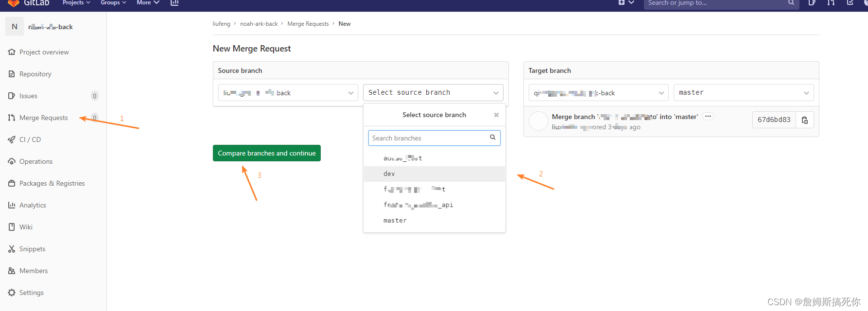Viewport: 868px width, 311px height.
Task: Open the top bar merge requests icon
Action: pyautogui.click(x=831, y=3)
